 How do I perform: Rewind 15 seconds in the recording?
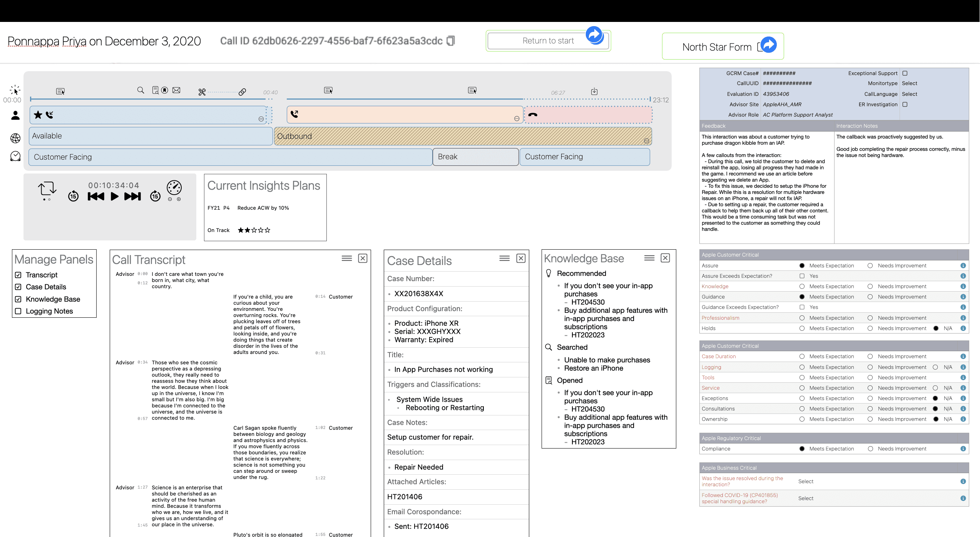73,196
